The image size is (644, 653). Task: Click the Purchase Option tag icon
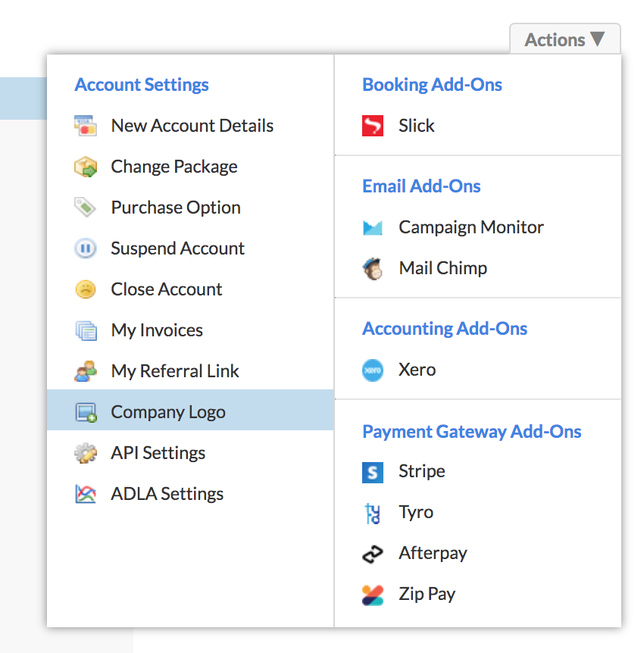[x=86, y=208]
